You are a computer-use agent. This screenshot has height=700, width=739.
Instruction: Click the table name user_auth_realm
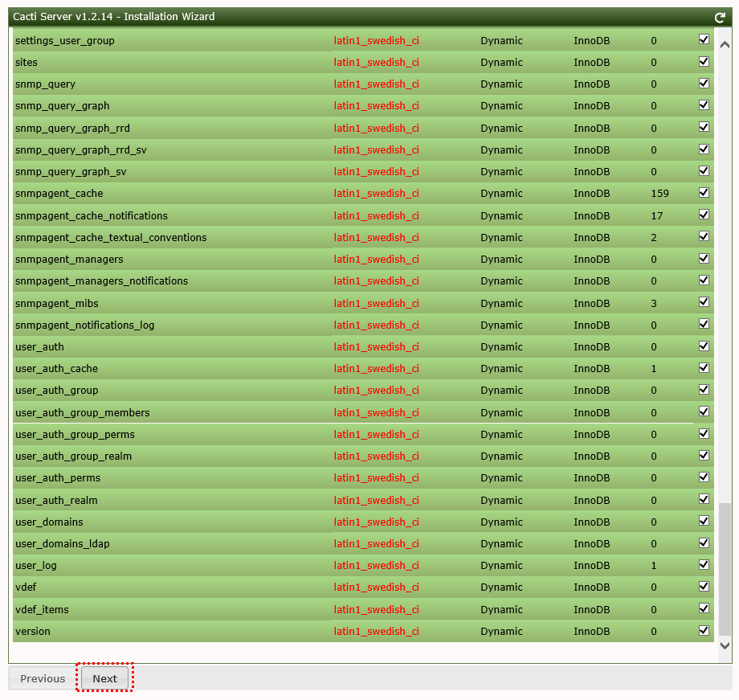(x=56, y=501)
